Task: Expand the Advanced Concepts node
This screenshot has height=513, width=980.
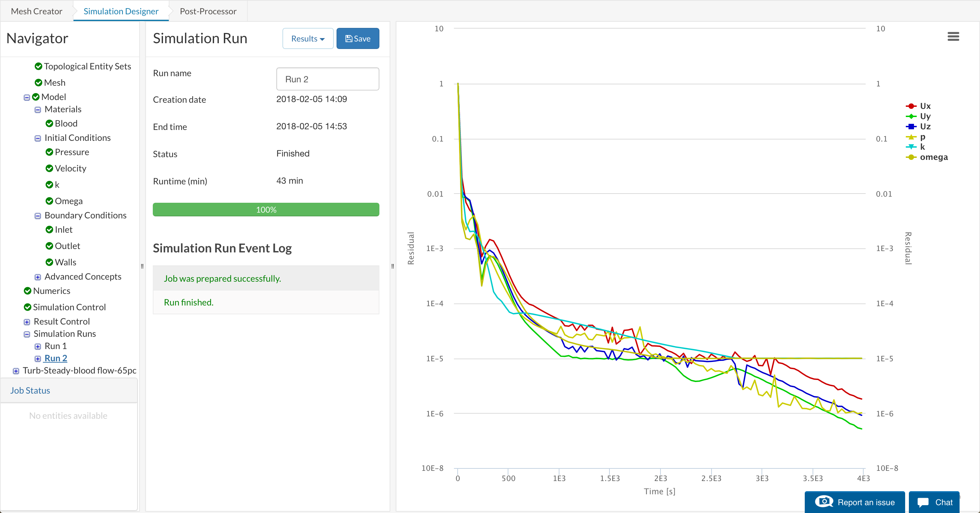Action: pyautogui.click(x=38, y=277)
